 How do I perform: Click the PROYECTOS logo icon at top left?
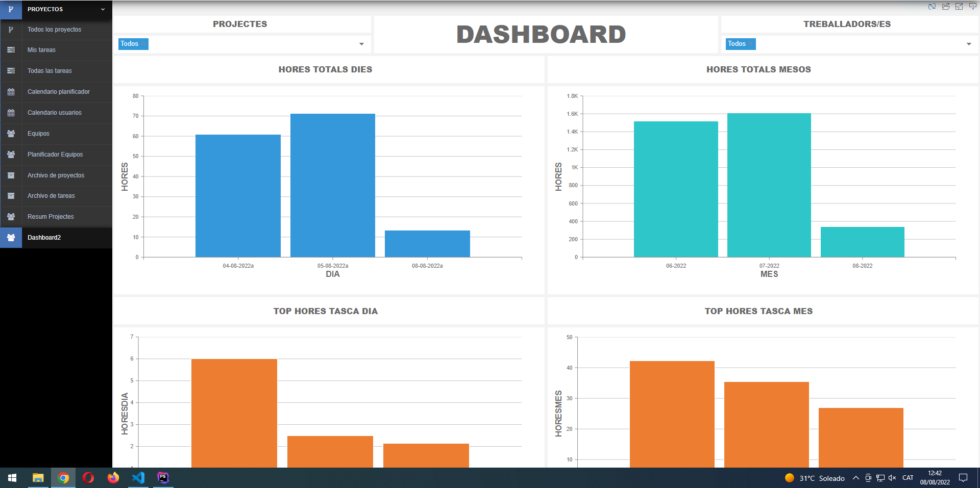tap(11, 9)
